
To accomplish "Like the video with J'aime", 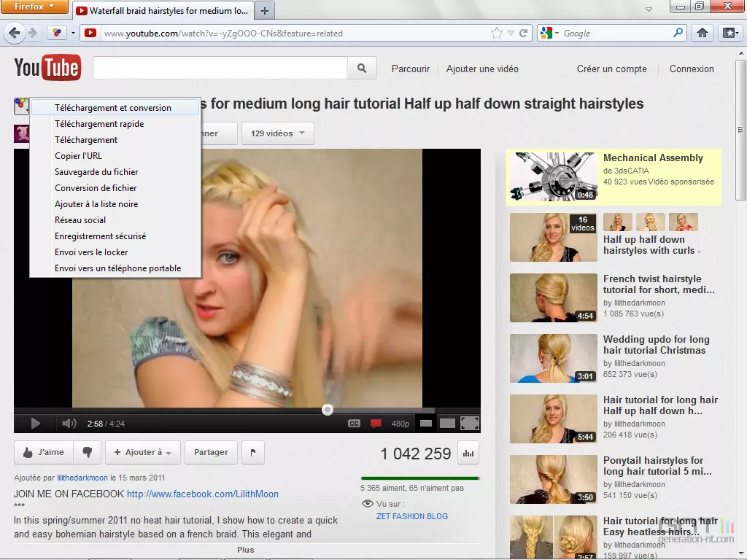I will click(44, 452).
